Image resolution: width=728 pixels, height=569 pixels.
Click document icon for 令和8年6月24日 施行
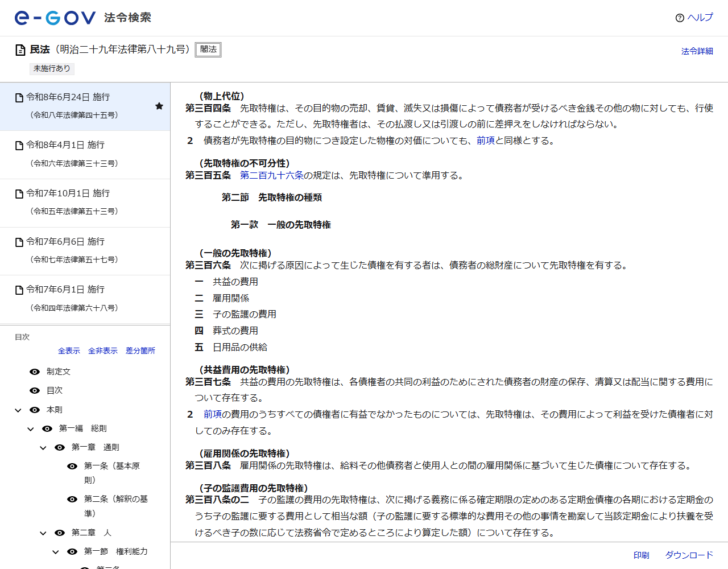click(x=19, y=98)
